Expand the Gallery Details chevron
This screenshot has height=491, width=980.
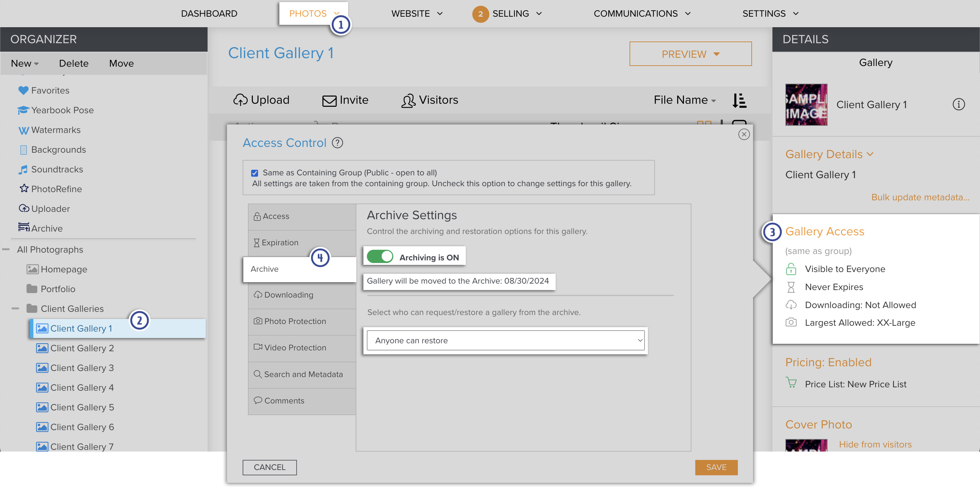click(x=870, y=154)
